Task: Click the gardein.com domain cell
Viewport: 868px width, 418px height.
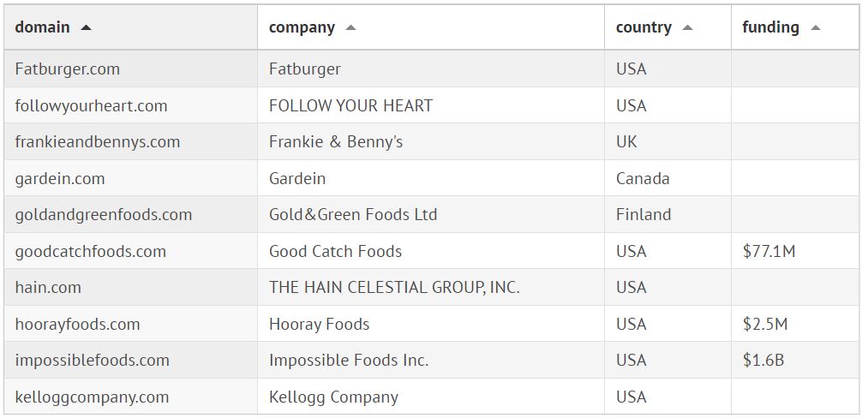Action: coord(60,178)
